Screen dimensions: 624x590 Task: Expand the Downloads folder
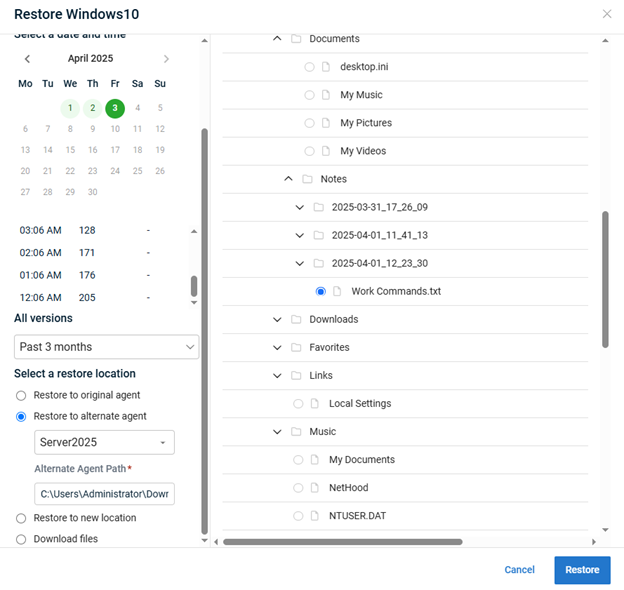[x=277, y=319]
